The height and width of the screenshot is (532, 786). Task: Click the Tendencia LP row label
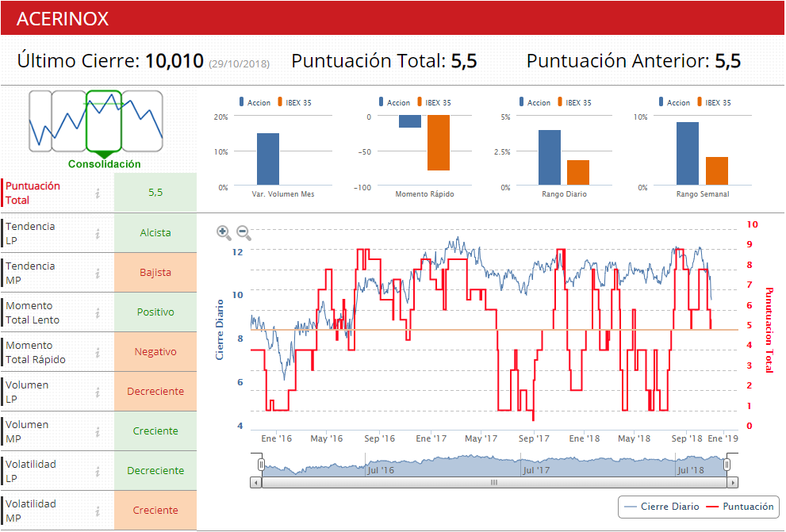(30, 233)
